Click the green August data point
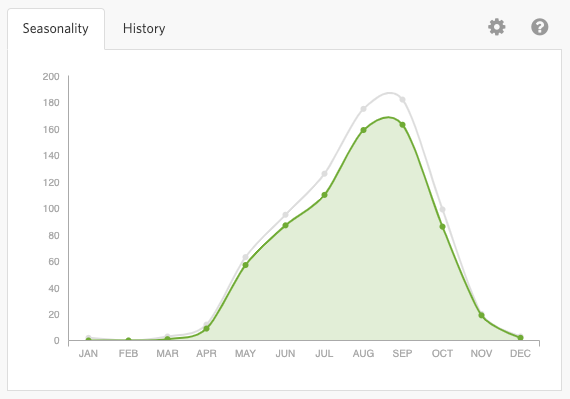Viewport: 570px width, 399px height. [364, 130]
